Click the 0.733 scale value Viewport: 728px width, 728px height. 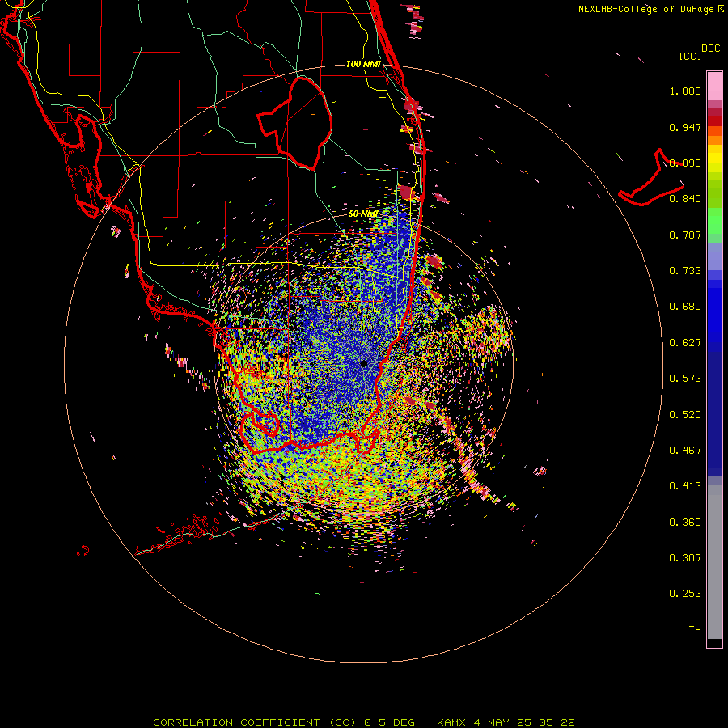pyautogui.click(x=685, y=271)
